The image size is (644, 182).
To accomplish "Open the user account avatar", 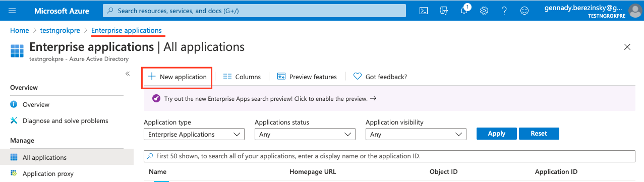I will (x=635, y=11).
